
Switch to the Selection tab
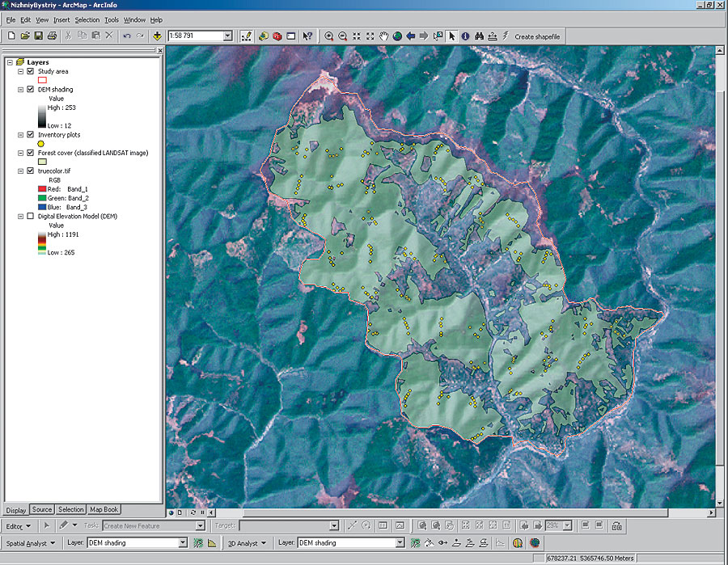pos(70,509)
